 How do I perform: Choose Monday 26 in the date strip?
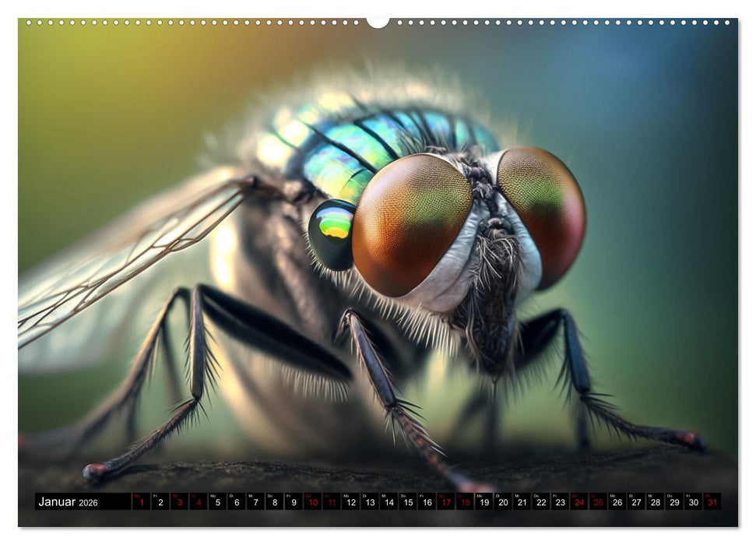point(617,502)
